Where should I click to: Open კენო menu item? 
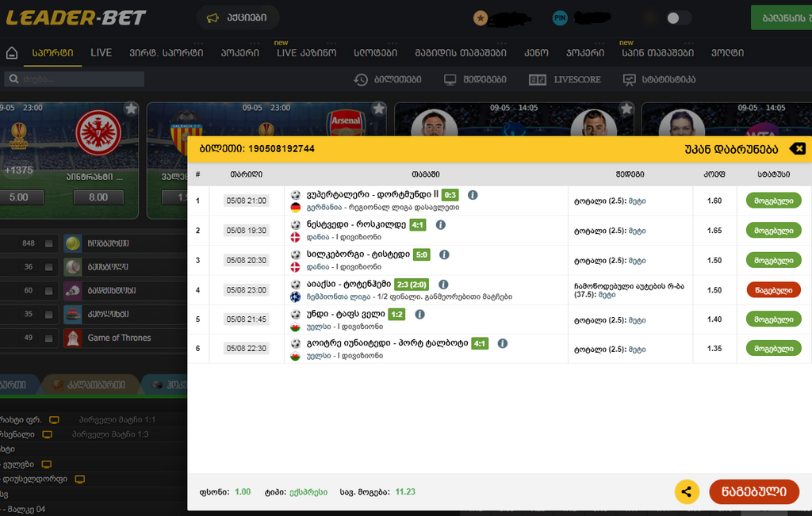click(x=536, y=53)
